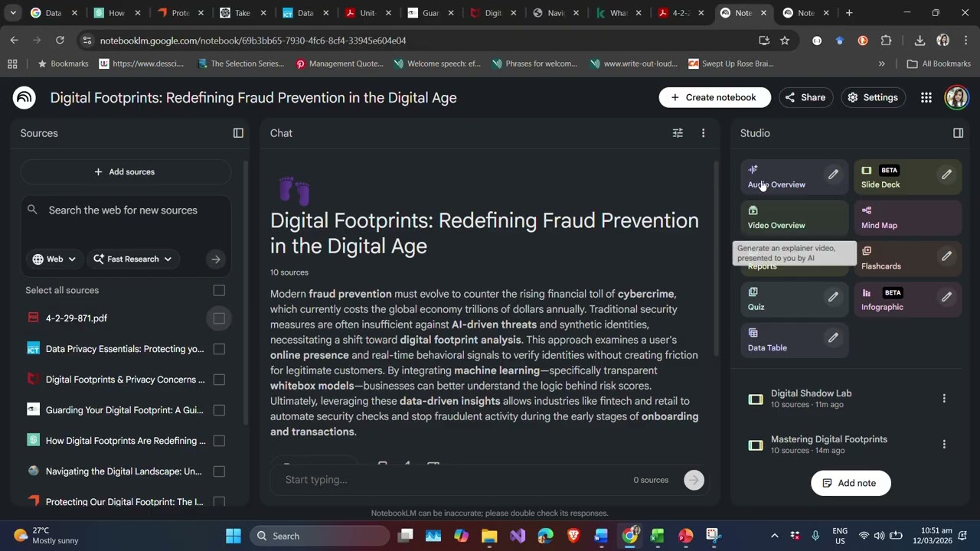Switch to the Navi browser tab
Viewport: 980px width, 551px height.
557,13
